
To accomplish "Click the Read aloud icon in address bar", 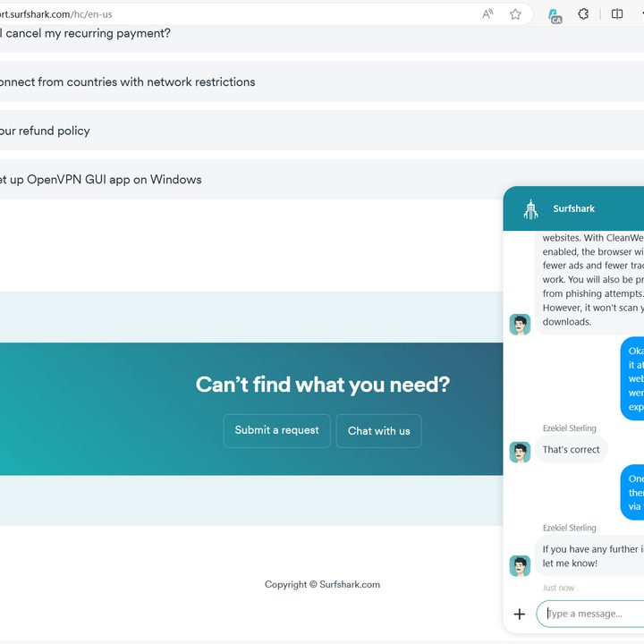I will [487, 14].
